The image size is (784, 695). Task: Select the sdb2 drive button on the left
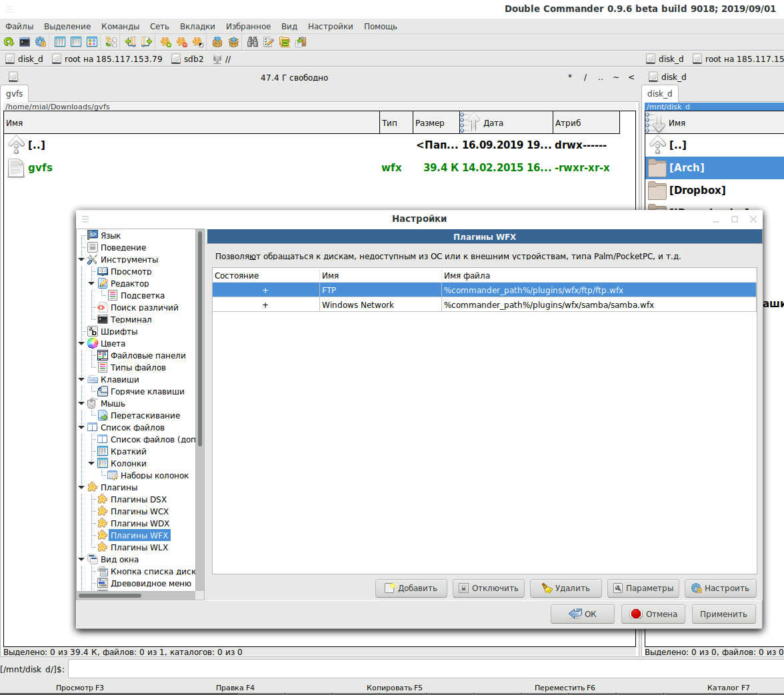pos(187,59)
